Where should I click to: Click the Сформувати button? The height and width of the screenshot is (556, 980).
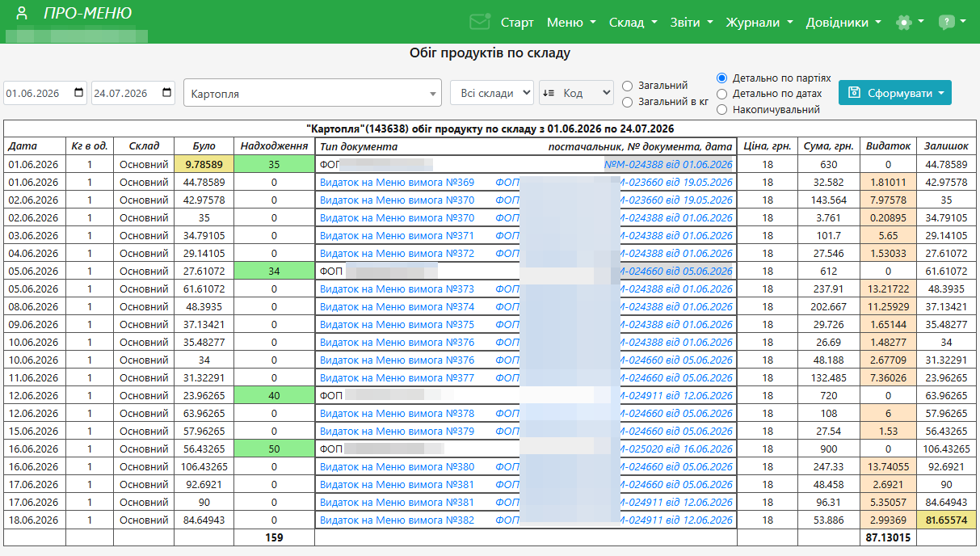[x=895, y=93]
